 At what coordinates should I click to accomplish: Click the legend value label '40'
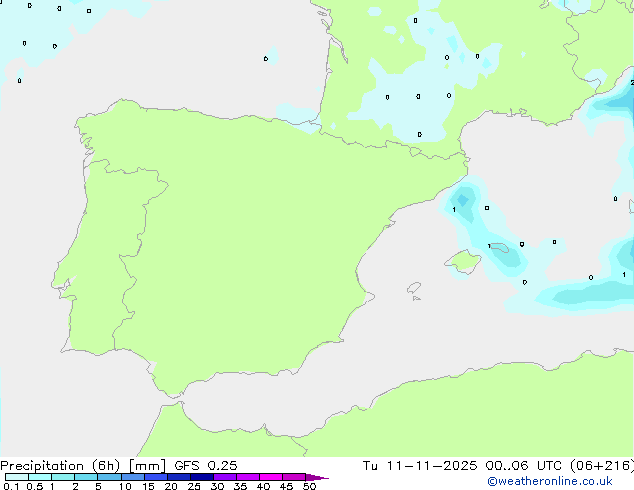263,486
